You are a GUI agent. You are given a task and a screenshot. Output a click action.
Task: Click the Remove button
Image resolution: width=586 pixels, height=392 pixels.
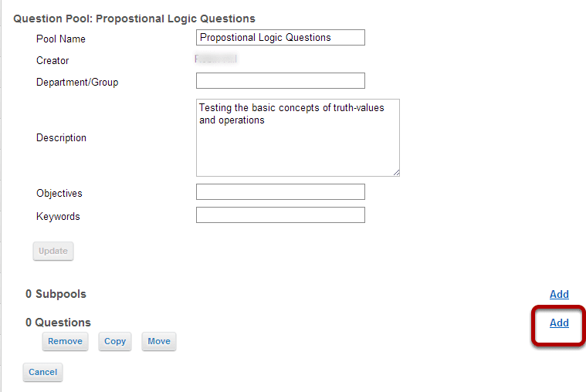coord(66,341)
